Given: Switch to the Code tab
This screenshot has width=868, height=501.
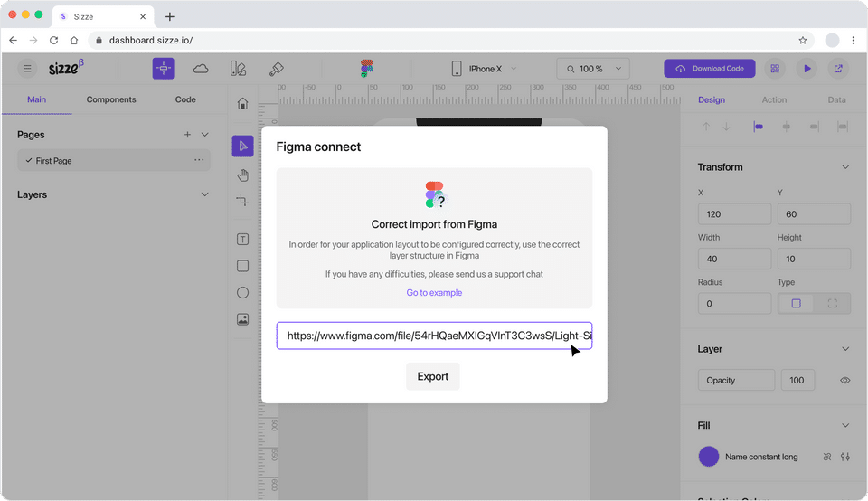Looking at the screenshot, I should pyautogui.click(x=185, y=99).
